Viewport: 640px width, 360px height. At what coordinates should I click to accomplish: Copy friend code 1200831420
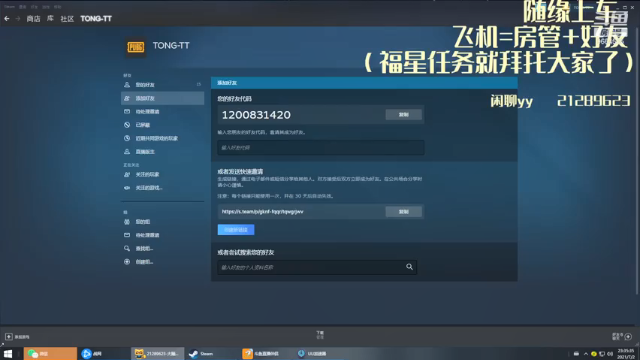tap(403, 115)
